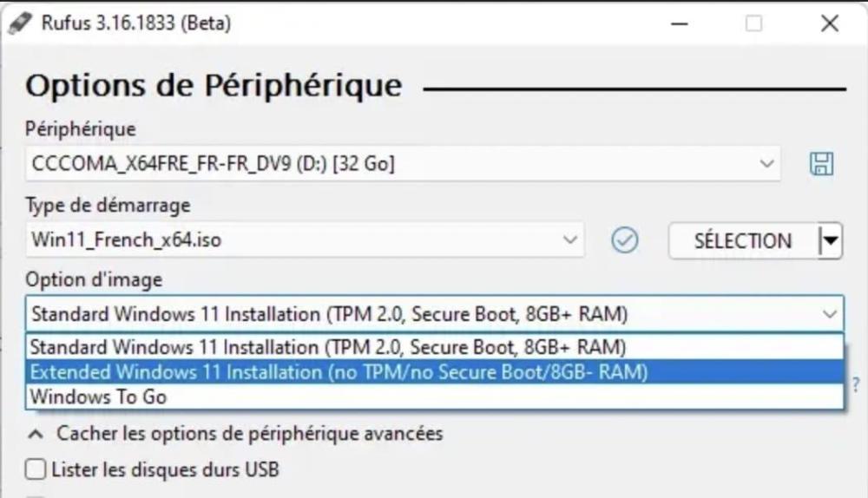Expand the Type de démarrage dropdown
Viewport: 868px width, 498px height.
click(569, 240)
